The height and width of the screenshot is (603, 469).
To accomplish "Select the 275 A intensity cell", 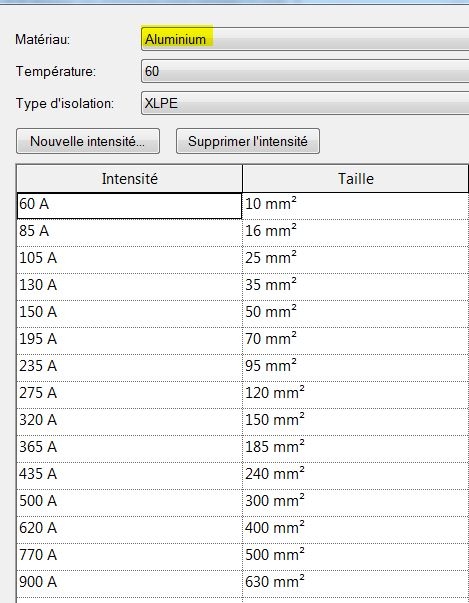I will pyautogui.click(x=130, y=395).
